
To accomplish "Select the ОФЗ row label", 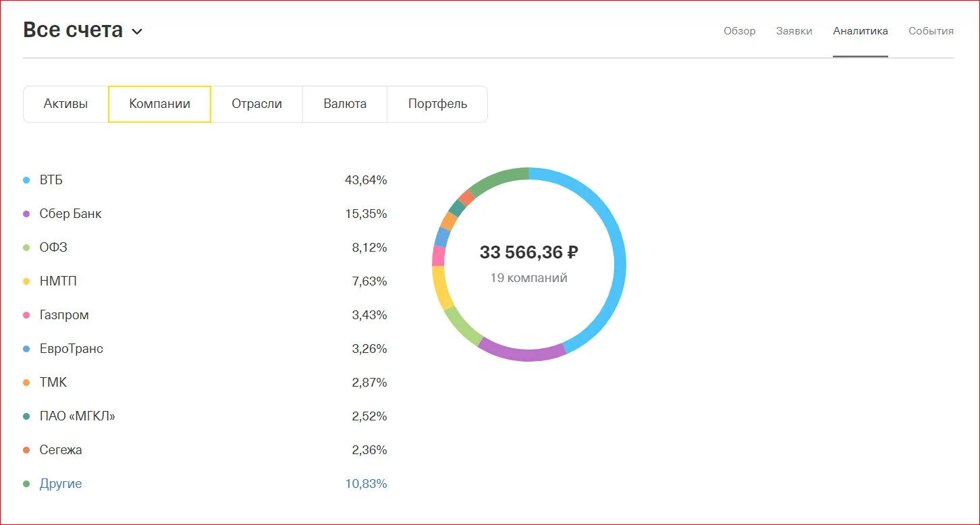I will click(53, 248).
